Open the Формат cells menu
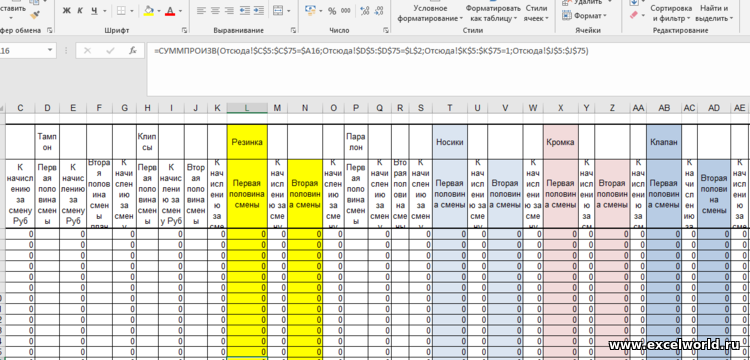 [584, 16]
